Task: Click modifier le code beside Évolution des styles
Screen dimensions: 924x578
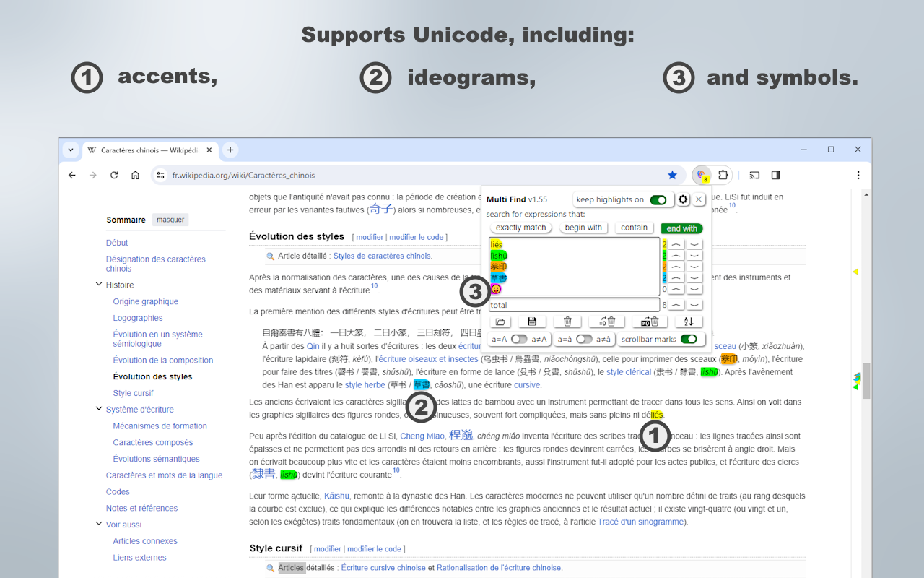Action: tap(417, 237)
